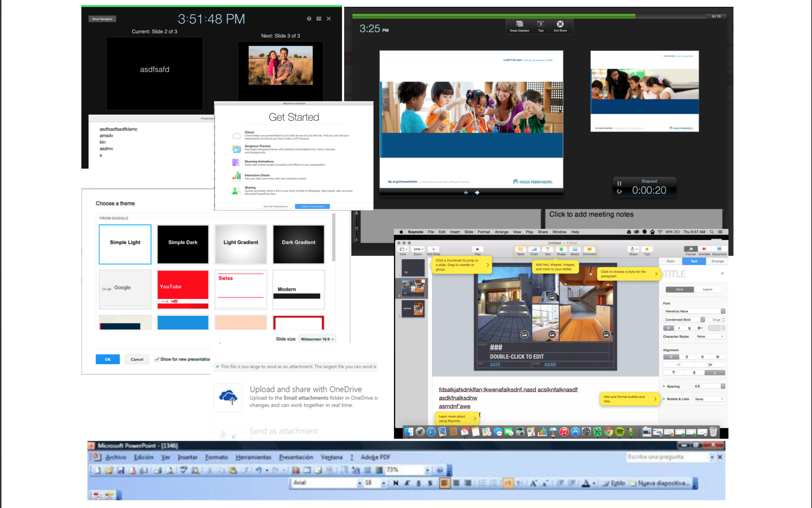Switch to the Style tab in Keynote inspector

670,261
